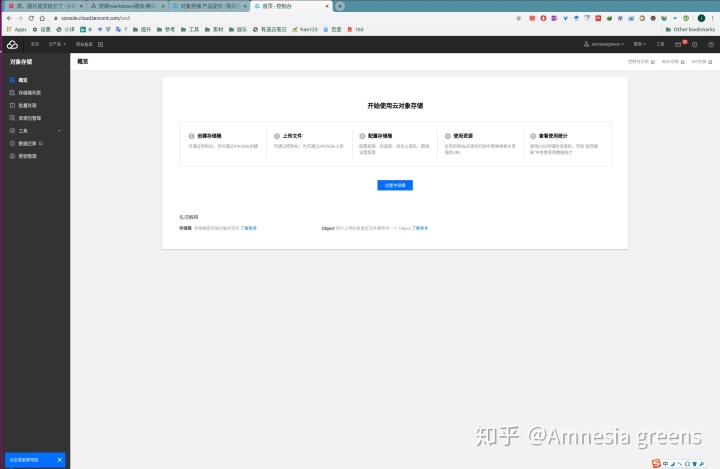
Task: Click the grid icon beside 网站备案
Action: pos(100,44)
